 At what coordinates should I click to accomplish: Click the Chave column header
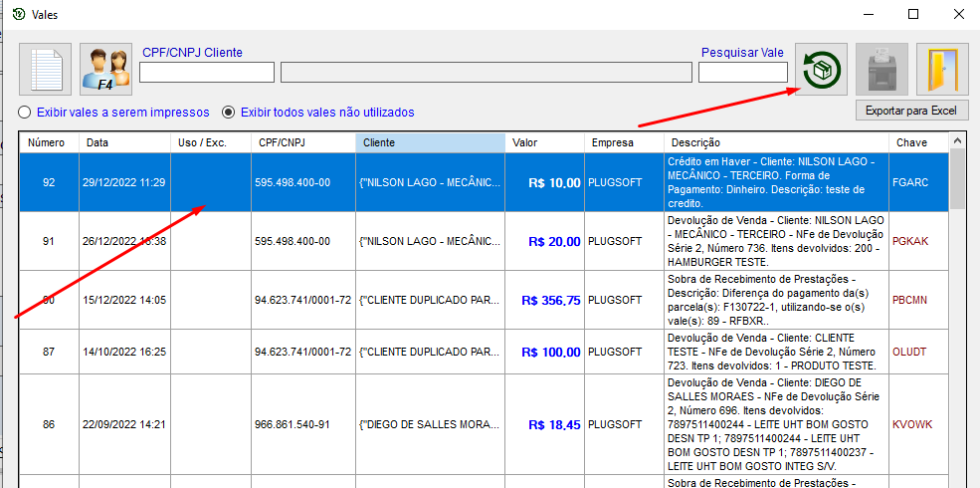click(x=918, y=142)
